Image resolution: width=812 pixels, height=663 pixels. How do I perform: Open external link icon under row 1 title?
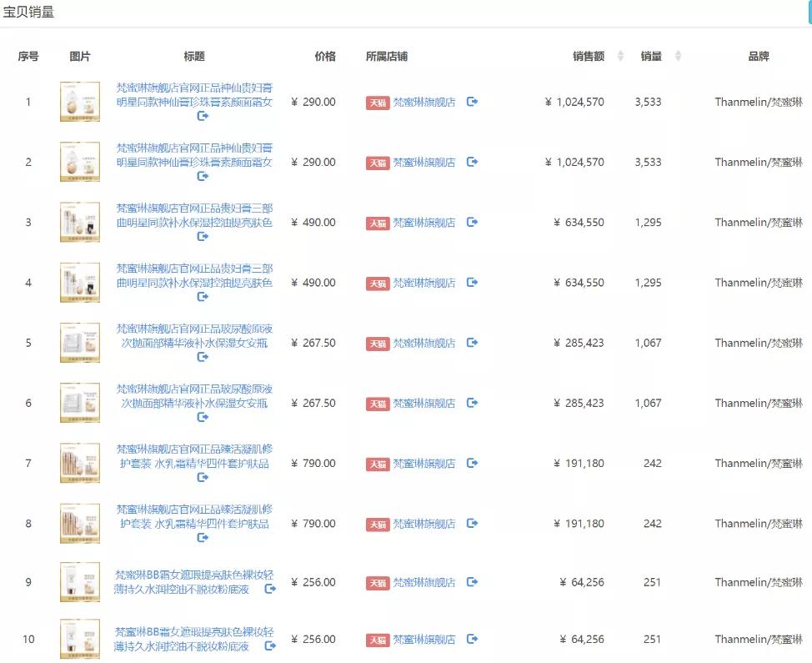coord(203,116)
